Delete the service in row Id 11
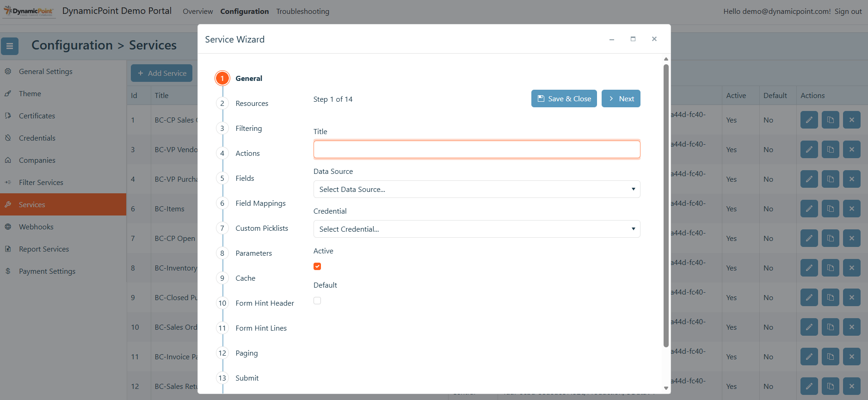868x400 pixels. pyautogui.click(x=851, y=357)
